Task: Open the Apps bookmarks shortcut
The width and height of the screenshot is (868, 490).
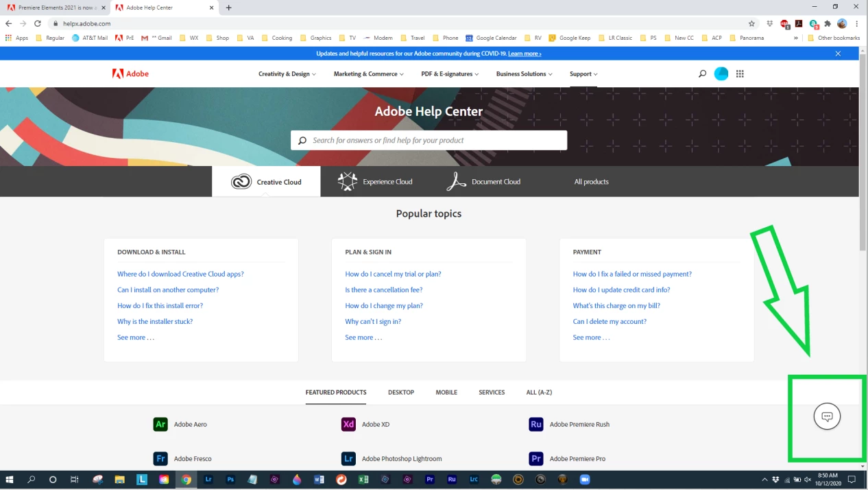Action: tap(16, 38)
